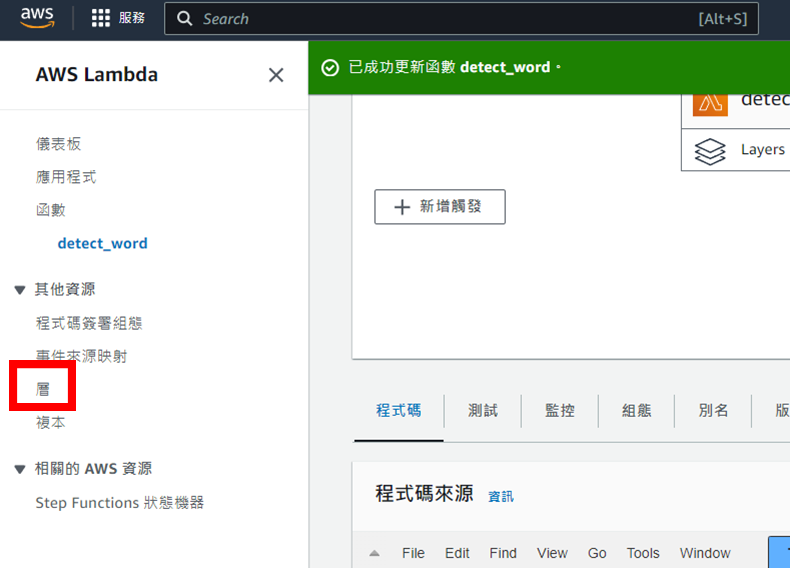Screen dimensions: 790x568
Task: Open the AWS home logo
Action: (37, 18)
